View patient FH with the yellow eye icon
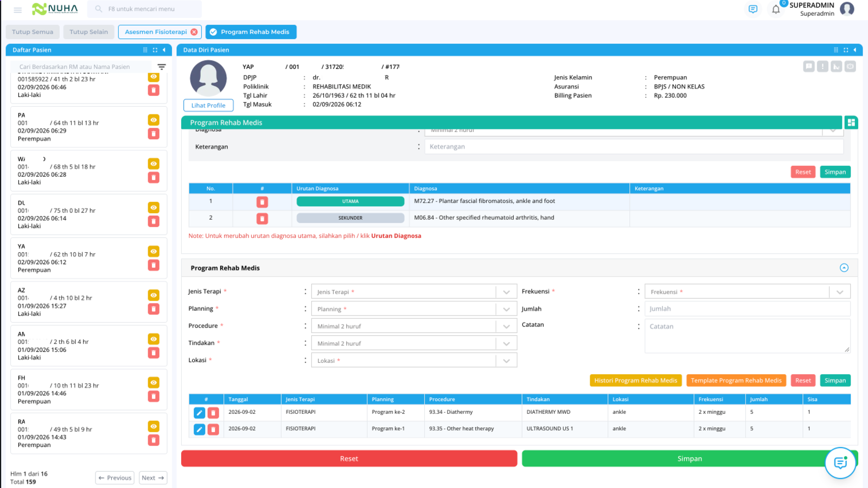Image resolution: width=868 pixels, height=488 pixels. tap(154, 383)
